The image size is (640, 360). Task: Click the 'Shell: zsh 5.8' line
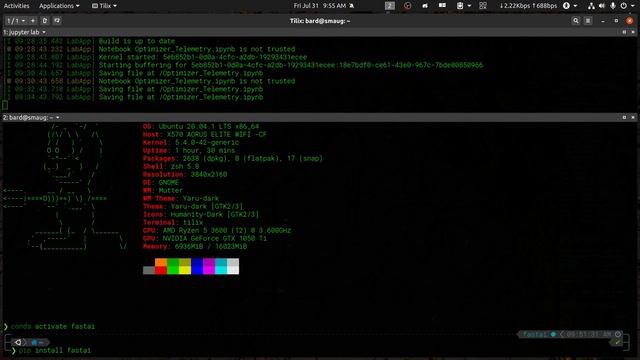[x=171, y=167]
